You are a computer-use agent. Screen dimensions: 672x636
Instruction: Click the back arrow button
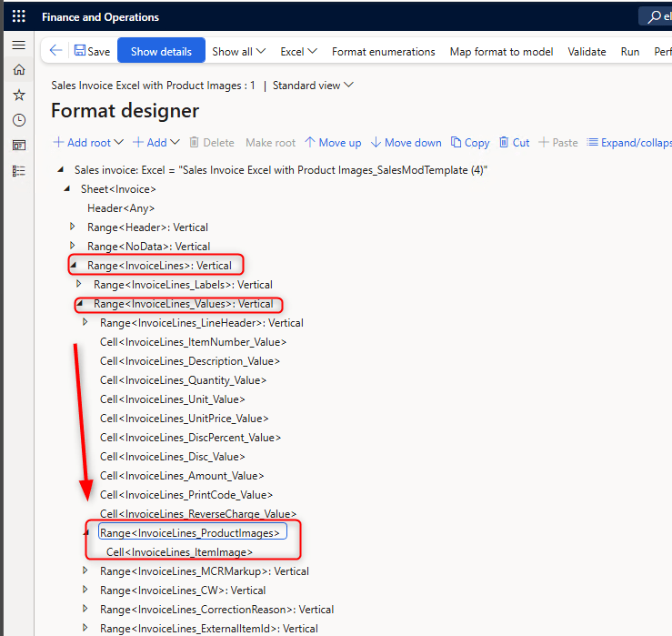[56, 52]
